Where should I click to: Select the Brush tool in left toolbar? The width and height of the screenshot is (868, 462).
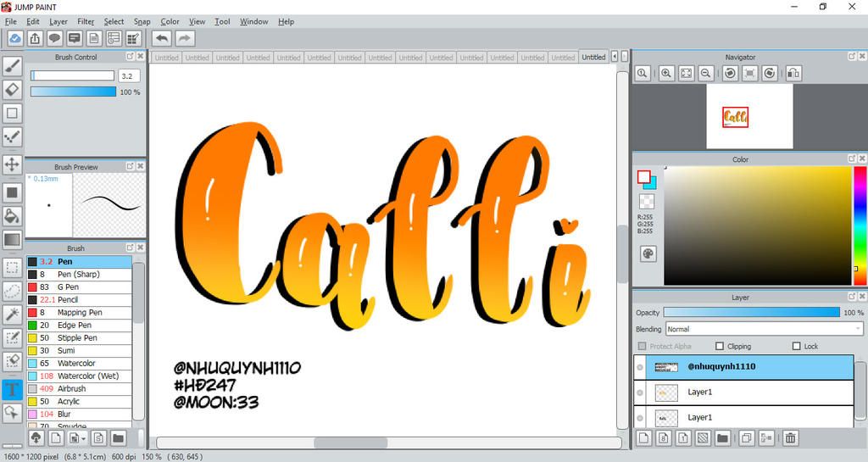tap(12, 66)
